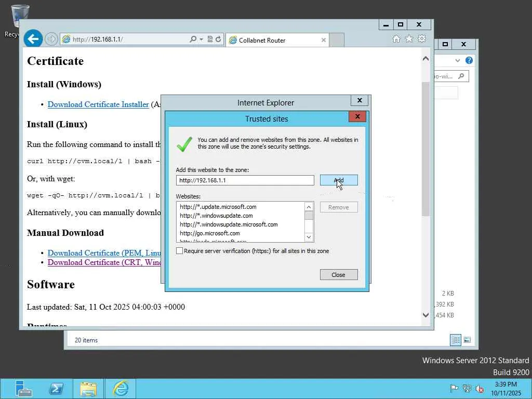
Task: Close the Trusted sites dialog with red X
Action: pyautogui.click(x=357, y=116)
